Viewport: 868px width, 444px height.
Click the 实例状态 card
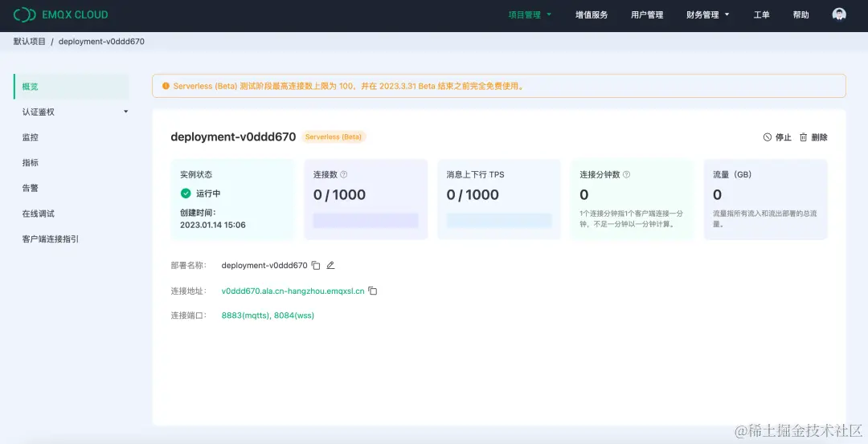pyautogui.click(x=232, y=200)
